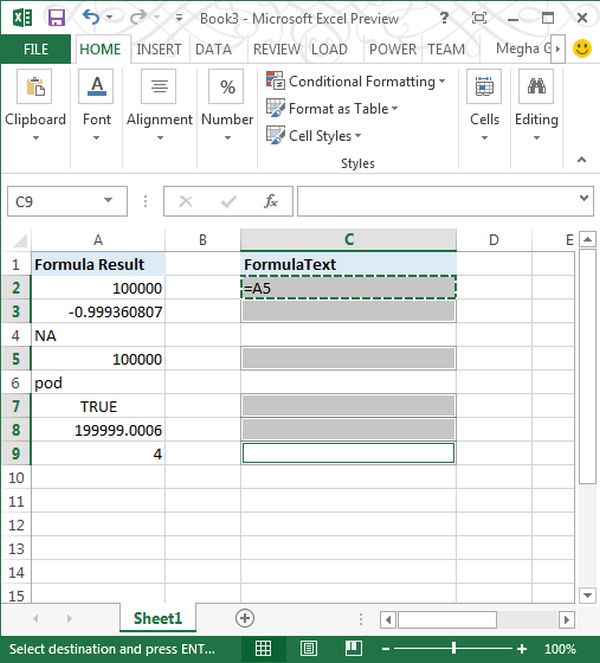
Task: Click the Clipboard paste icon
Action: (x=34, y=87)
